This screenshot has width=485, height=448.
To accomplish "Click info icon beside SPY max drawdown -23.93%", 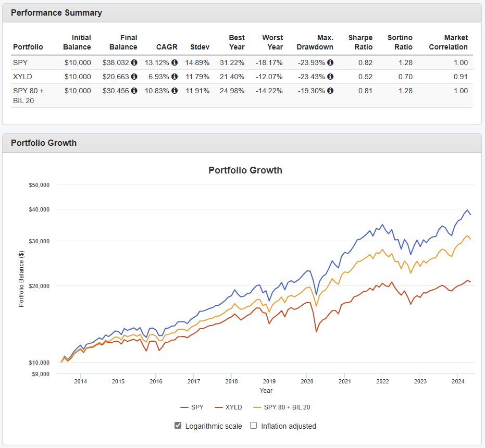I will pos(330,63).
